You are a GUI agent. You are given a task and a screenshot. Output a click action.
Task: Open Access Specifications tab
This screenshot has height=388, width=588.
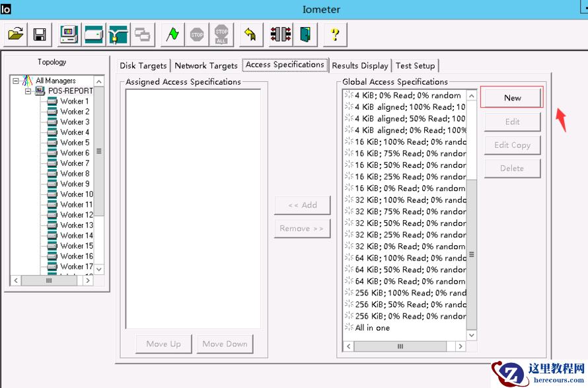click(285, 65)
